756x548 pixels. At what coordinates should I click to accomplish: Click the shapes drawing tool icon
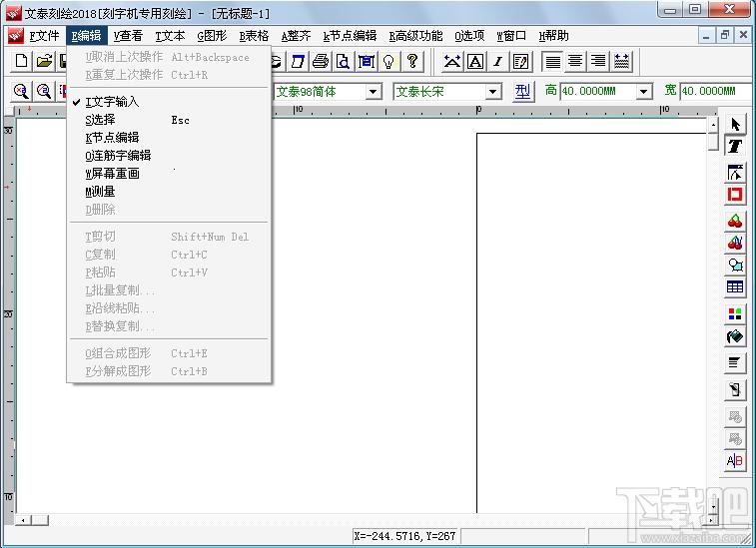(x=734, y=266)
